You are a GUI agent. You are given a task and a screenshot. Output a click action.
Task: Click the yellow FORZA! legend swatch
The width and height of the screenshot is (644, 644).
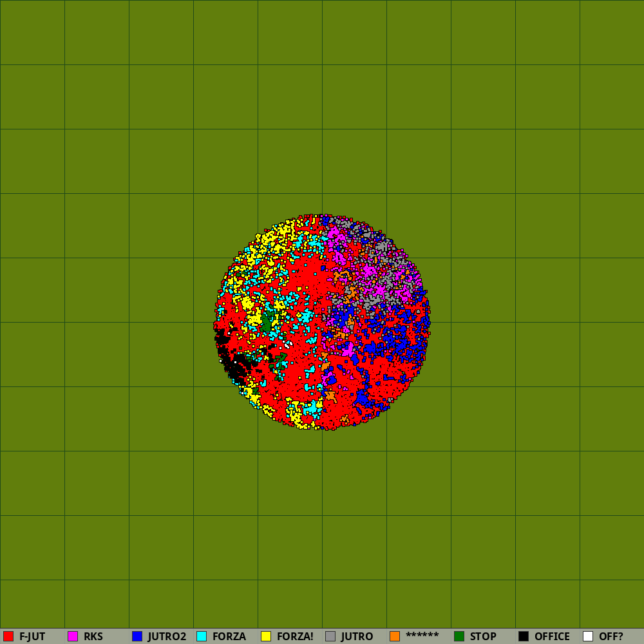tap(266, 636)
